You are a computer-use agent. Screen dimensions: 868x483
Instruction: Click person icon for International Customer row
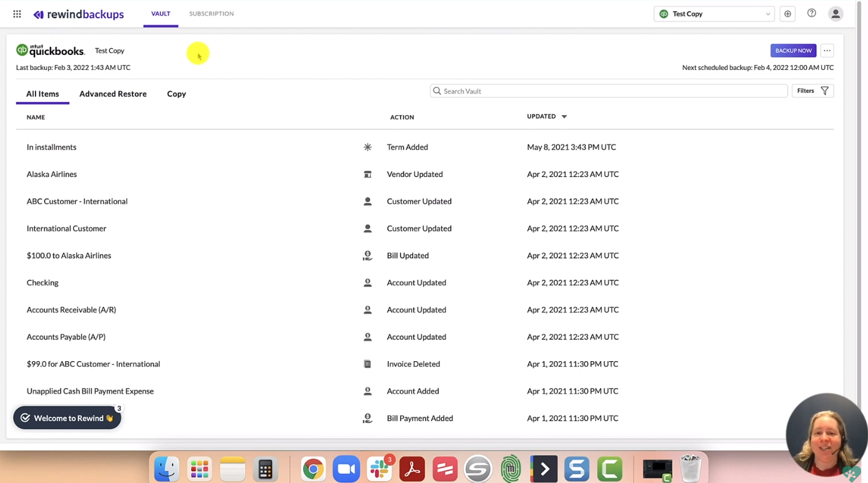[367, 229]
